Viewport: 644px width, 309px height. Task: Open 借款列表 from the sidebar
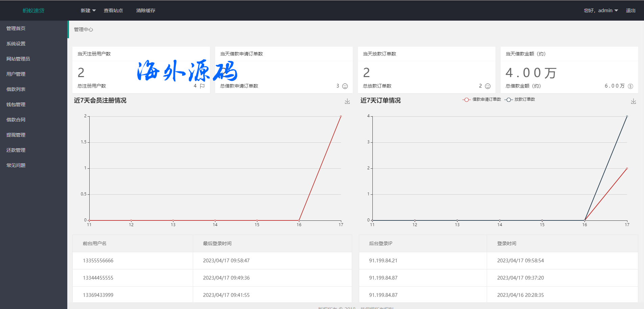pos(16,89)
